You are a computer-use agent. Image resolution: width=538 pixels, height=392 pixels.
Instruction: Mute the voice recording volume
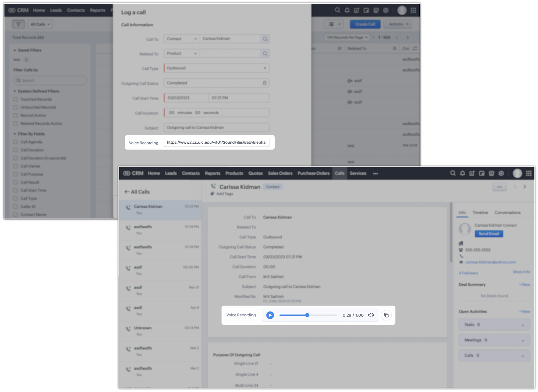tap(371, 315)
